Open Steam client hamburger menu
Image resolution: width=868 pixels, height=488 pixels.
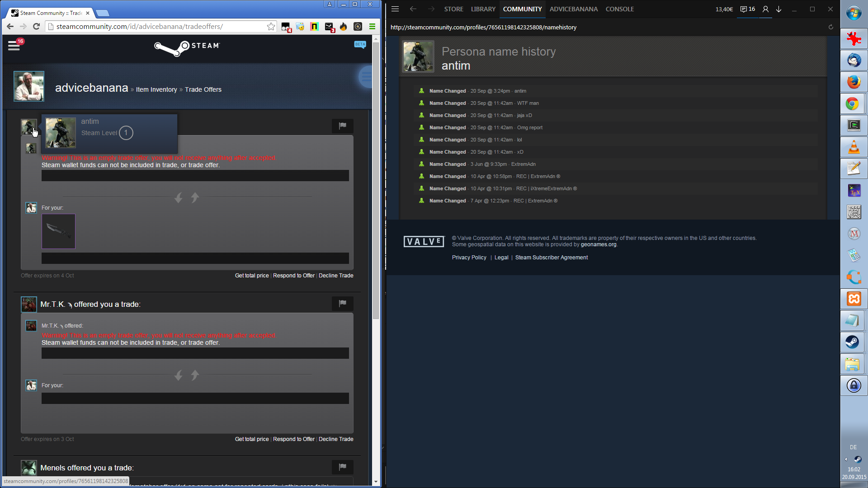coord(395,9)
